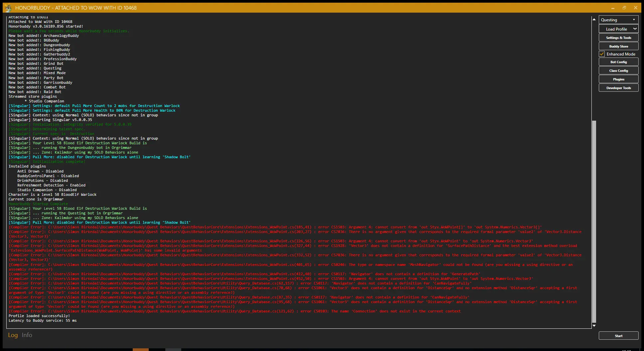Screen dimensions: 644x351
Task: Click 'New bot added!: Grind Bot' line
Action: tap(36, 63)
